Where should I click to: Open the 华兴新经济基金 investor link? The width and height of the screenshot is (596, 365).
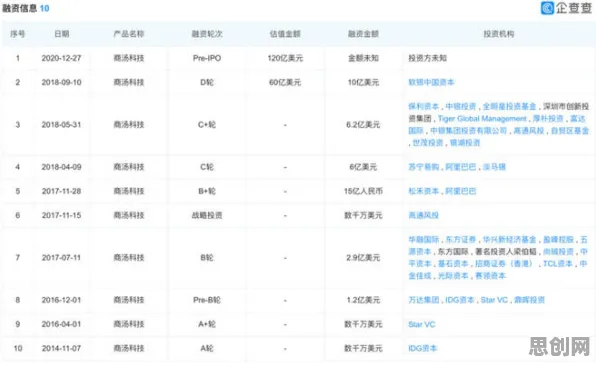point(509,240)
